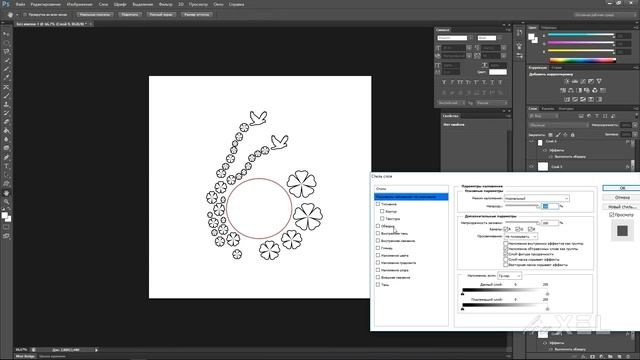Click lock image pixels brush icon
Image resolution: width=640 pixels, height=360 pixels.
[x=558, y=134]
